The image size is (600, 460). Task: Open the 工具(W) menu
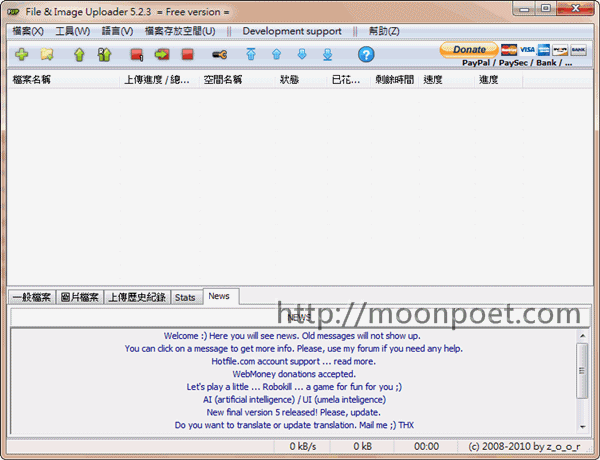click(x=73, y=31)
